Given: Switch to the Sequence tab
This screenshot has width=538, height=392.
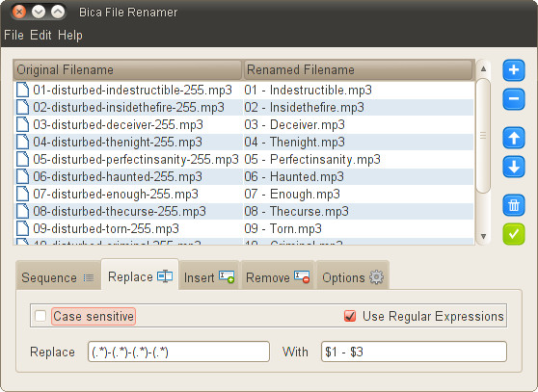Looking at the screenshot, I should pos(58,277).
